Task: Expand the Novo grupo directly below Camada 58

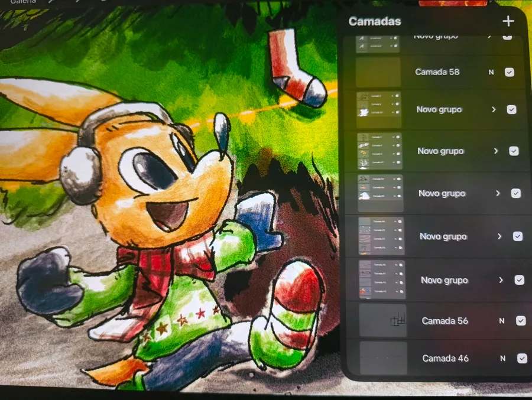Action: (x=494, y=109)
